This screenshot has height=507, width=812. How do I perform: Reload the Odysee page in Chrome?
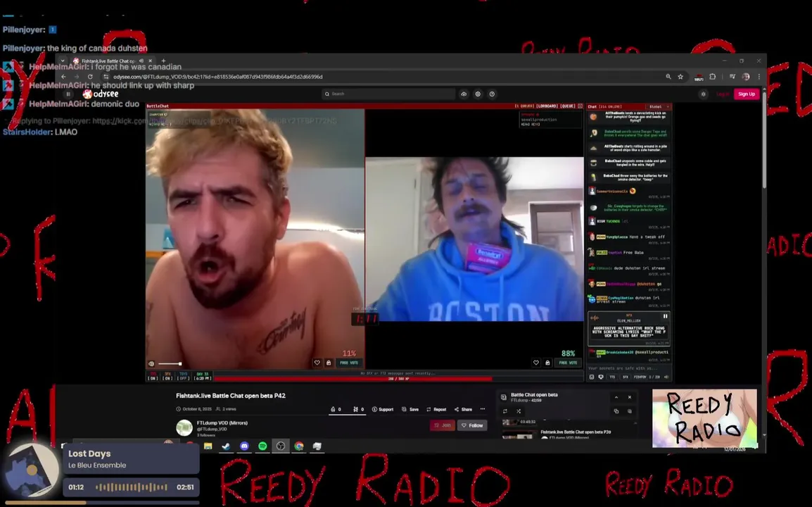(x=90, y=77)
